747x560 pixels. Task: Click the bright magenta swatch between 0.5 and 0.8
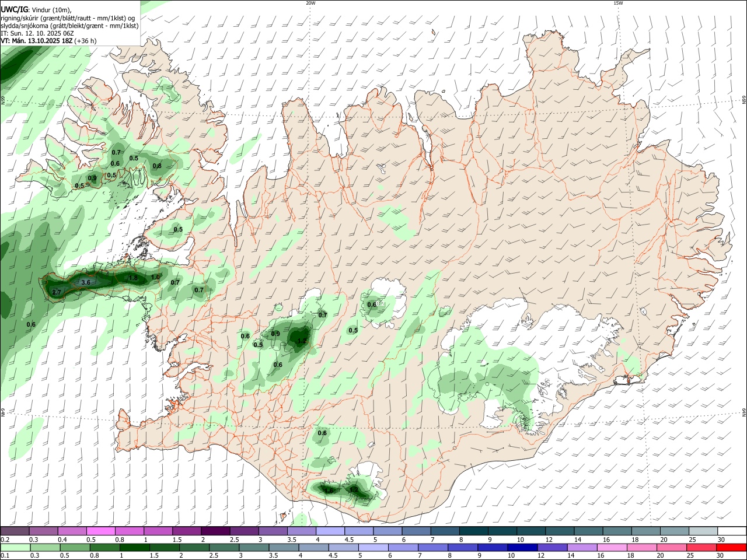pyautogui.click(x=100, y=531)
